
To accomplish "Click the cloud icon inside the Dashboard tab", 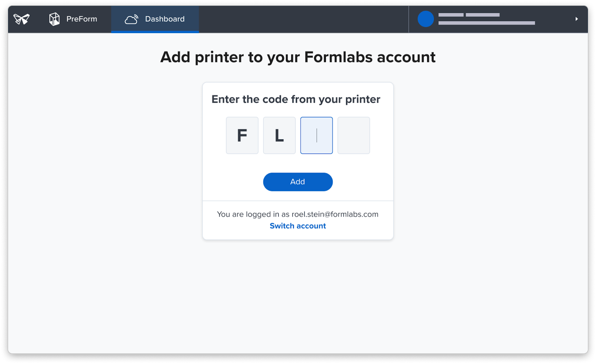I will [x=131, y=19].
